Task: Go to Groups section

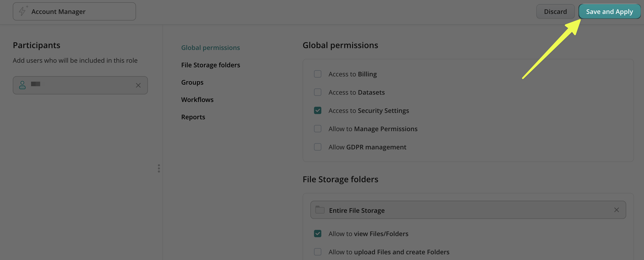Action: click(x=192, y=82)
